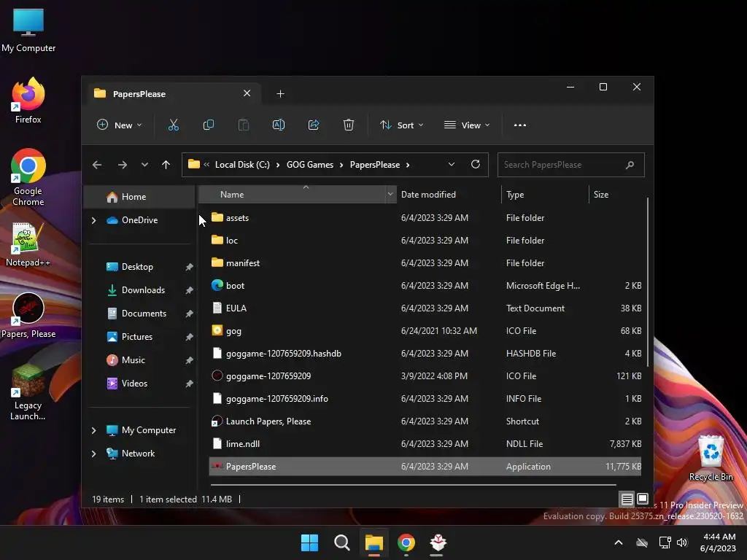Open the clock and date flyout
This screenshot has width=747, height=560.
(x=719, y=542)
